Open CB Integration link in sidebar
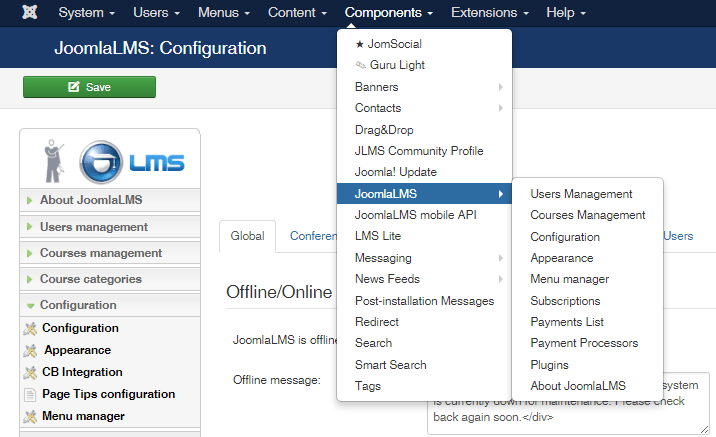This screenshot has width=716, height=437. pyautogui.click(x=82, y=372)
